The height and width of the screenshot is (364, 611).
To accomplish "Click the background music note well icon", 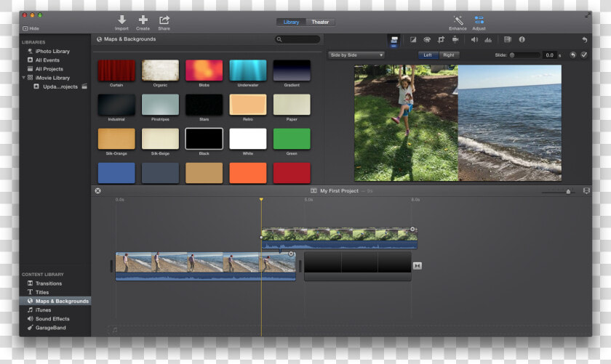I will click(115, 330).
